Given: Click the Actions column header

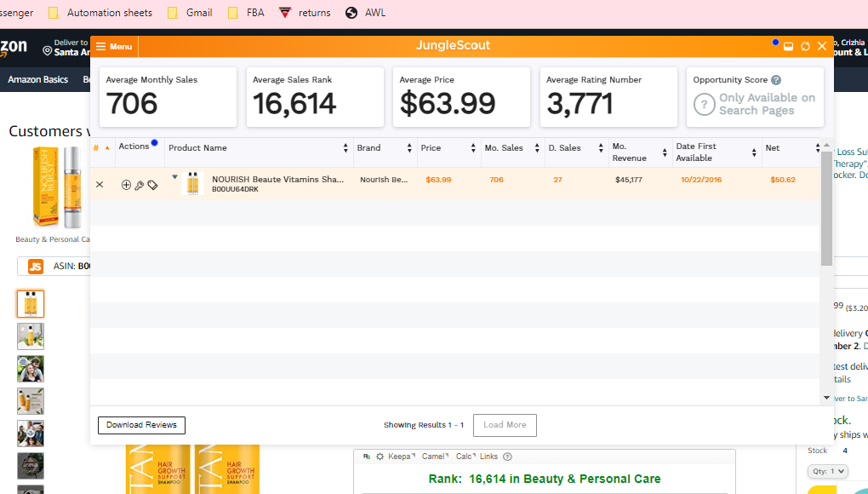Looking at the screenshot, I should (x=134, y=146).
